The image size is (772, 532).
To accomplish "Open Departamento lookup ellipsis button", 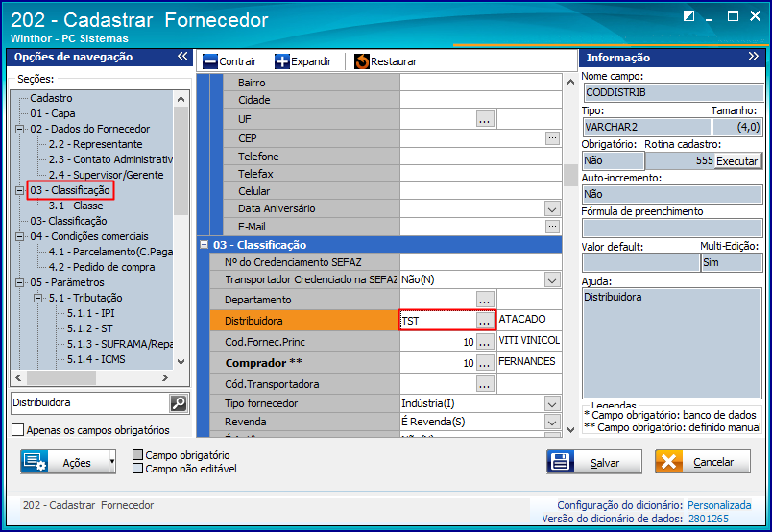I will coord(485,300).
